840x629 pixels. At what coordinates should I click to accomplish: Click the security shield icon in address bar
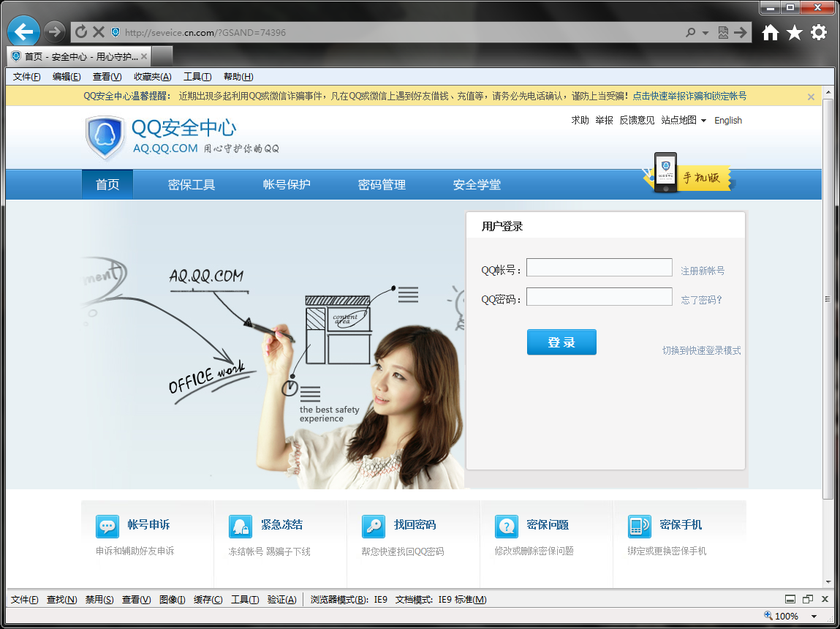[116, 32]
